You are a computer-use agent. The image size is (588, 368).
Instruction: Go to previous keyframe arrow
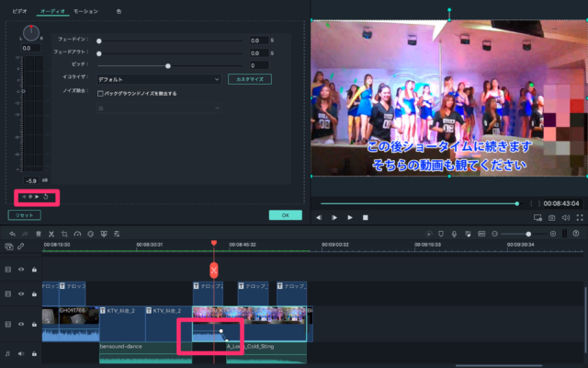24,196
